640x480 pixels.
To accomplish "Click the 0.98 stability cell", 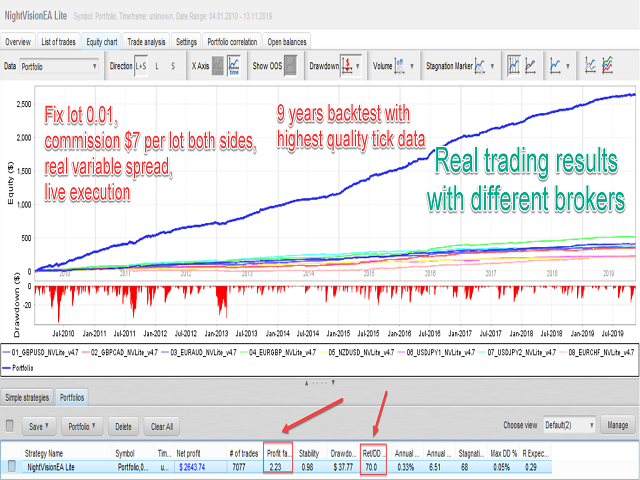I will (307, 467).
